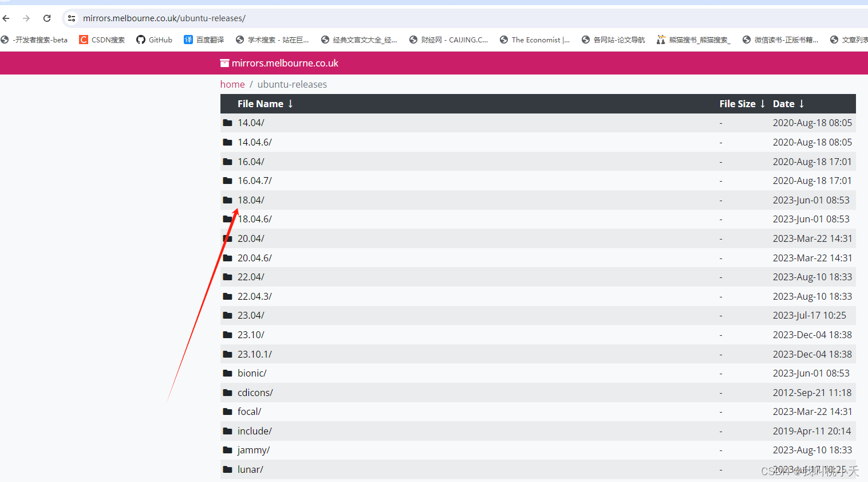This screenshot has width=868, height=482.
Task: Open 财经网 CAIJING bookmark
Action: click(x=449, y=40)
